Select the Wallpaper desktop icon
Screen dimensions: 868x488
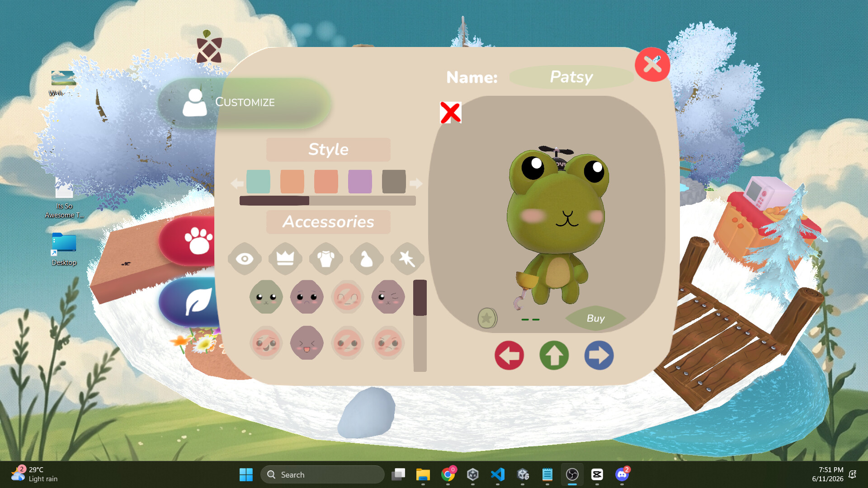(x=64, y=84)
